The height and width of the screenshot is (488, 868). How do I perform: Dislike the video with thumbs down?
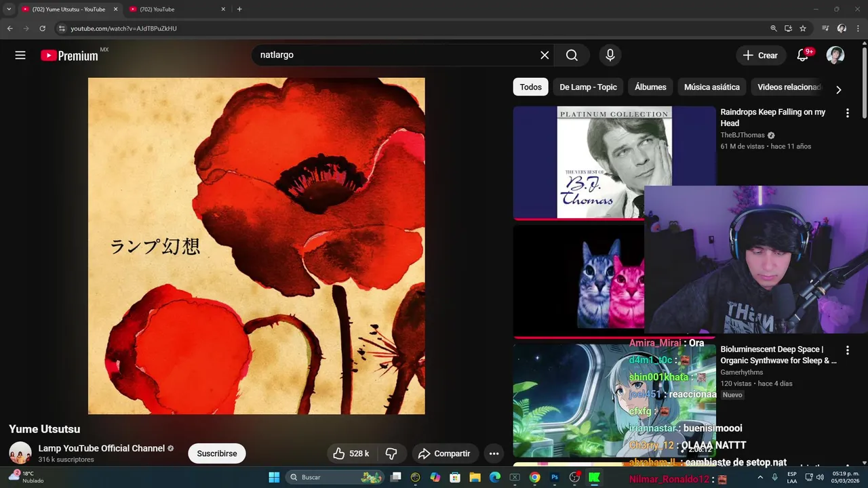391,453
